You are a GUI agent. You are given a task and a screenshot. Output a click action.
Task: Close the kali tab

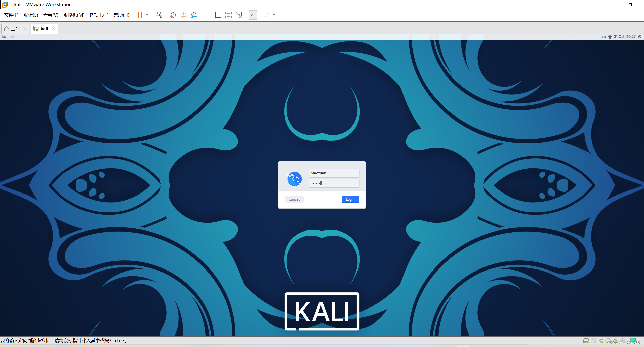[x=53, y=29]
